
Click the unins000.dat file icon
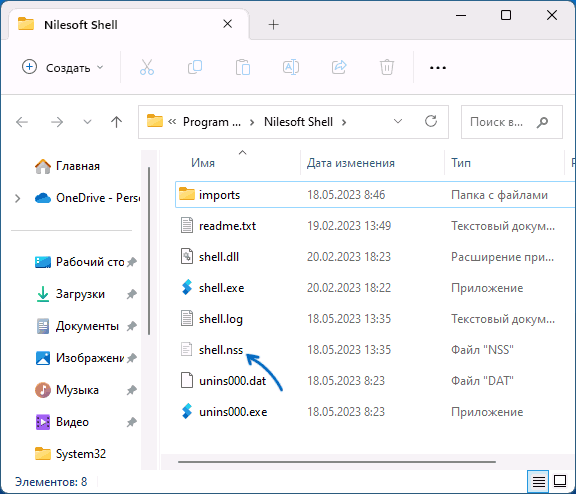point(187,381)
